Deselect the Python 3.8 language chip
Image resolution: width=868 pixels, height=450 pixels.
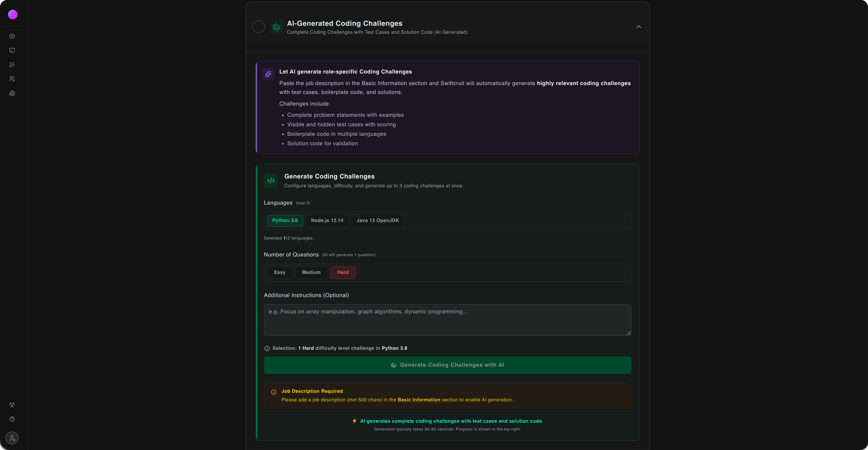point(285,221)
